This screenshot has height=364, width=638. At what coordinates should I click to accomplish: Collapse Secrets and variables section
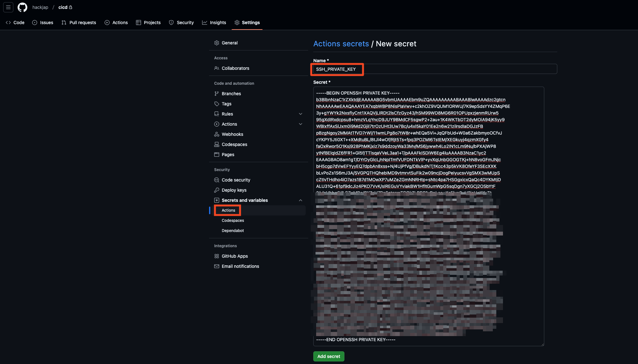301,200
